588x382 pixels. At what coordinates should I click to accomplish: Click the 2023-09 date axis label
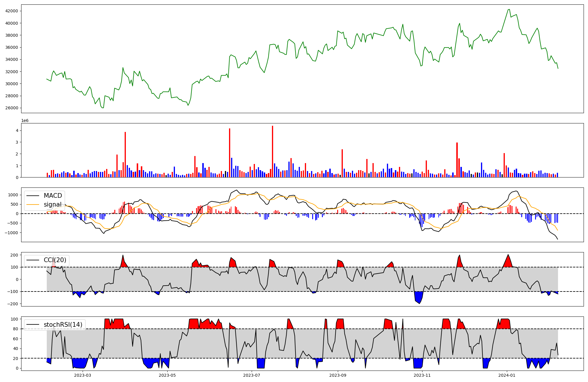click(x=338, y=375)
